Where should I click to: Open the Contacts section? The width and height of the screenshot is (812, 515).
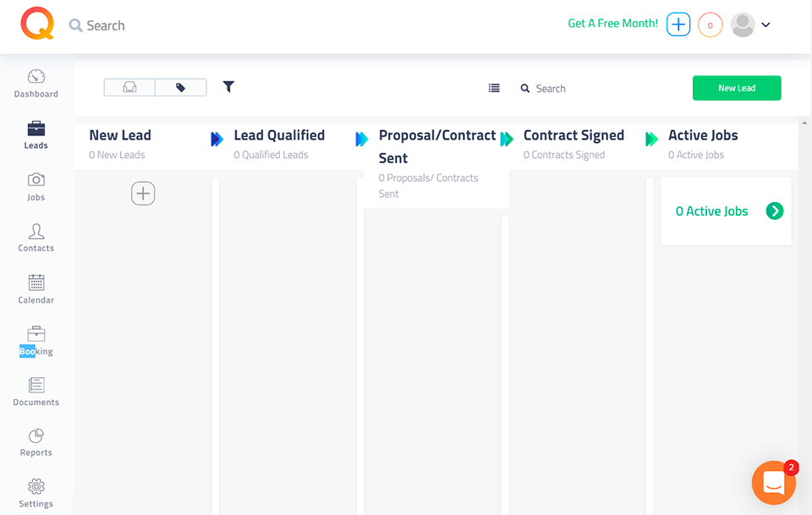pyautogui.click(x=36, y=238)
